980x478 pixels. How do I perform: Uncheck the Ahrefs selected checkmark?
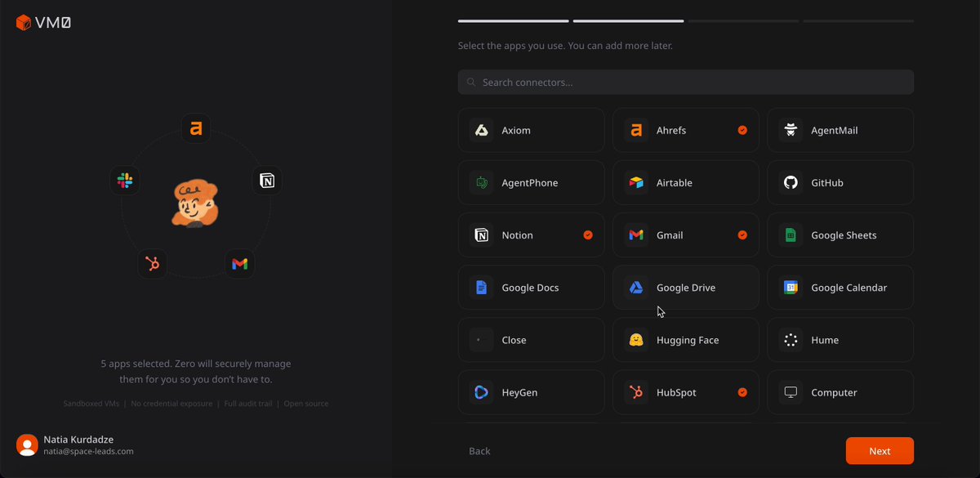tap(742, 130)
